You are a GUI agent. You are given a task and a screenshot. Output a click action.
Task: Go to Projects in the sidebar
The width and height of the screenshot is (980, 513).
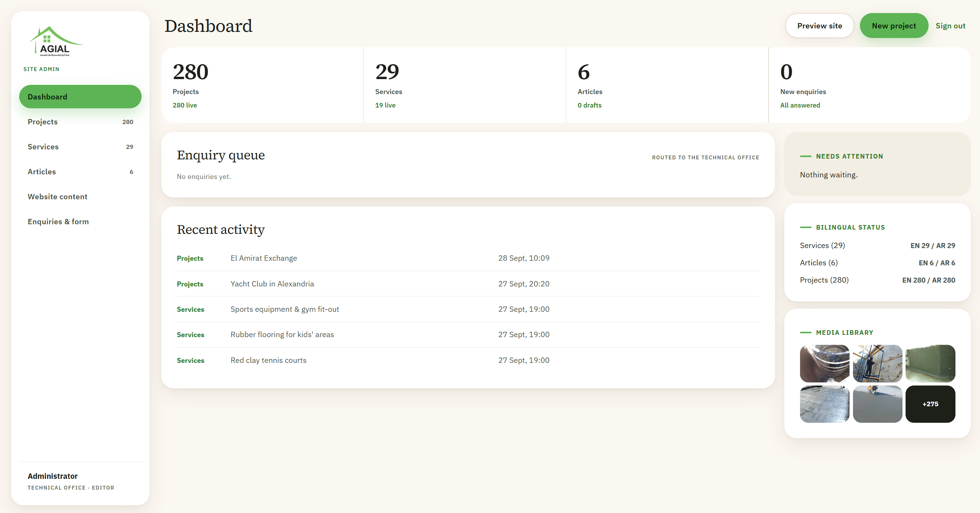coord(80,122)
